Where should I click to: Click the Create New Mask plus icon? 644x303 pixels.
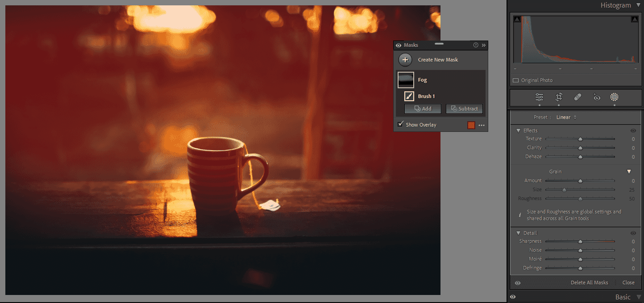pos(405,60)
